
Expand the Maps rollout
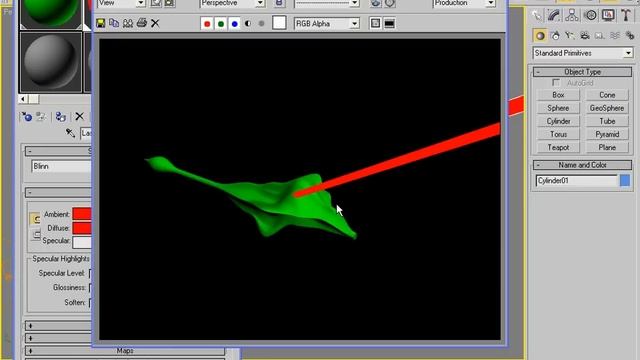(125, 351)
